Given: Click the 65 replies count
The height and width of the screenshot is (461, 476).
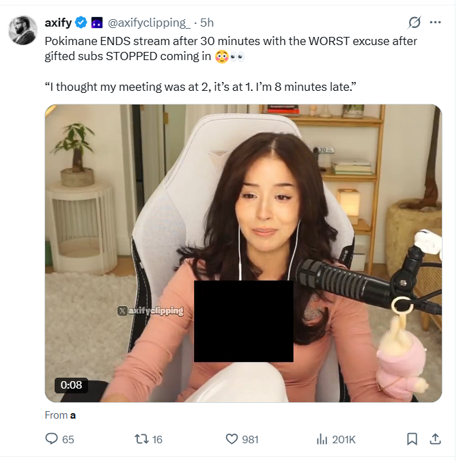Looking at the screenshot, I should coord(68,439).
